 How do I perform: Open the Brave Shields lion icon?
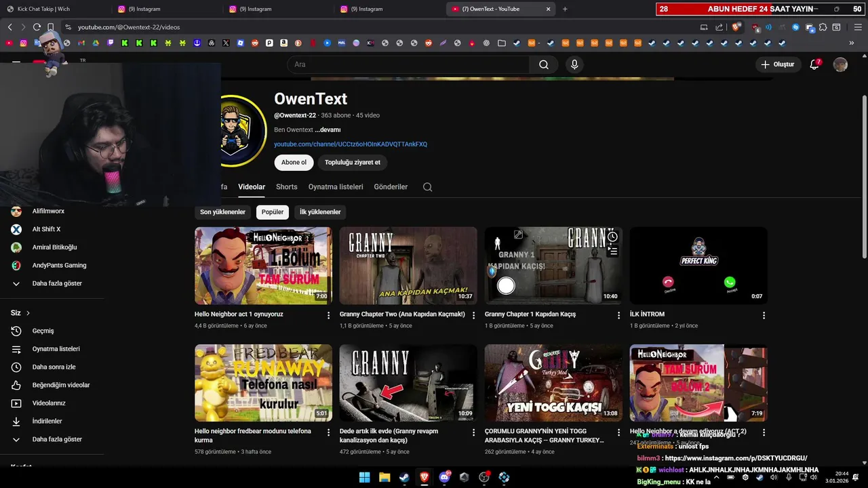click(736, 27)
